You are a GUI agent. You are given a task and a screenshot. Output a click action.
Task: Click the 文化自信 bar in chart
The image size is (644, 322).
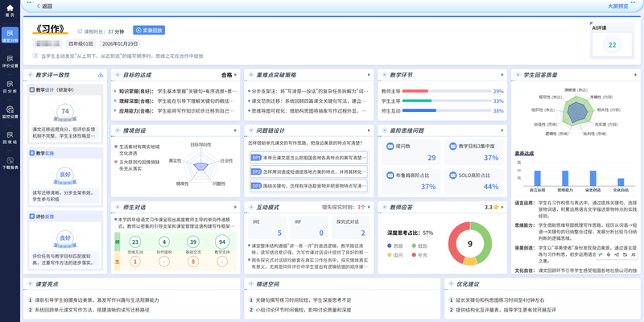(x=621, y=182)
